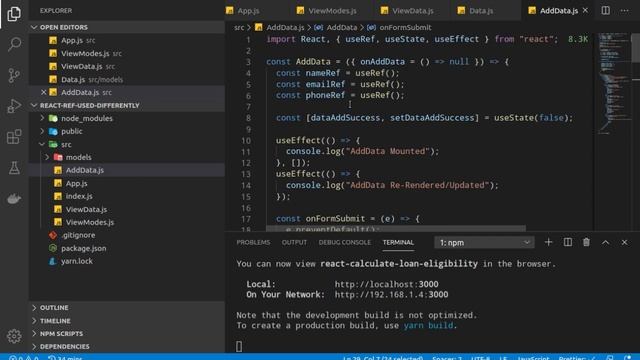Select the Terminal panel tab
This screenshot has height=360, width=640.
[x=398, y=242]
